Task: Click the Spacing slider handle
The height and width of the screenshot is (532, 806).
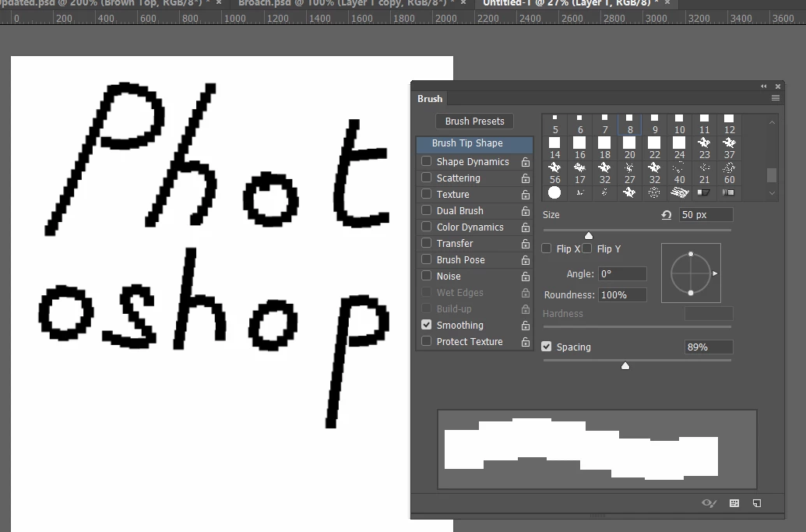Action: [x=625, y=366]
